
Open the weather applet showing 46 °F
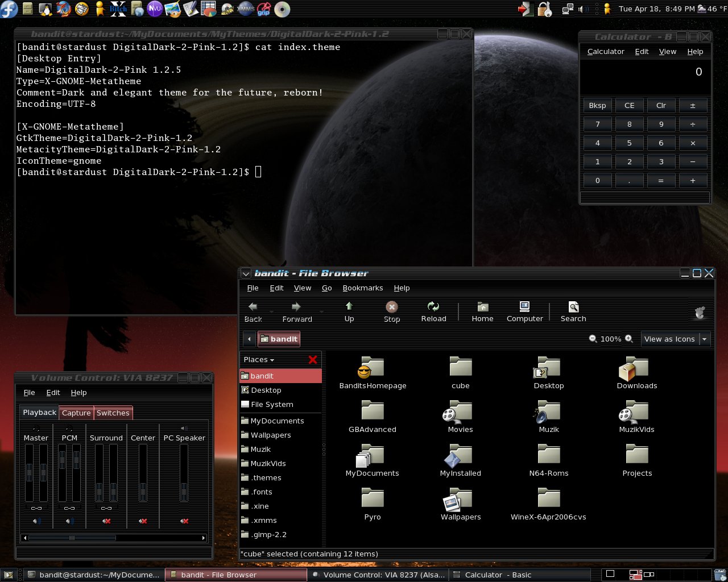712,9
